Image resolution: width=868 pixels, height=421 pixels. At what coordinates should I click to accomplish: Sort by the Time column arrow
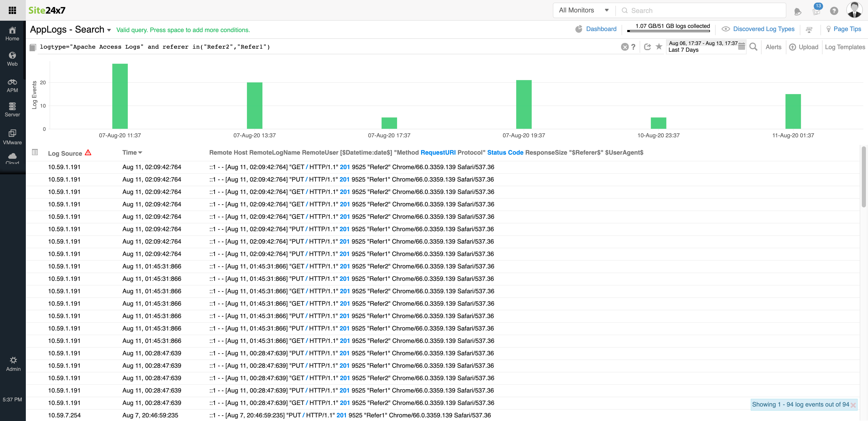140,153
